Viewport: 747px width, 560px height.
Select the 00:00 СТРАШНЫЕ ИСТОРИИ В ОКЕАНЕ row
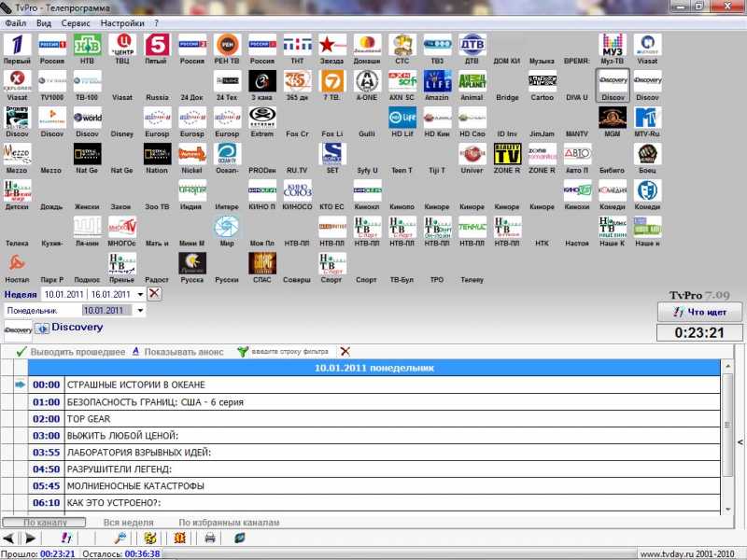(374, 385)
